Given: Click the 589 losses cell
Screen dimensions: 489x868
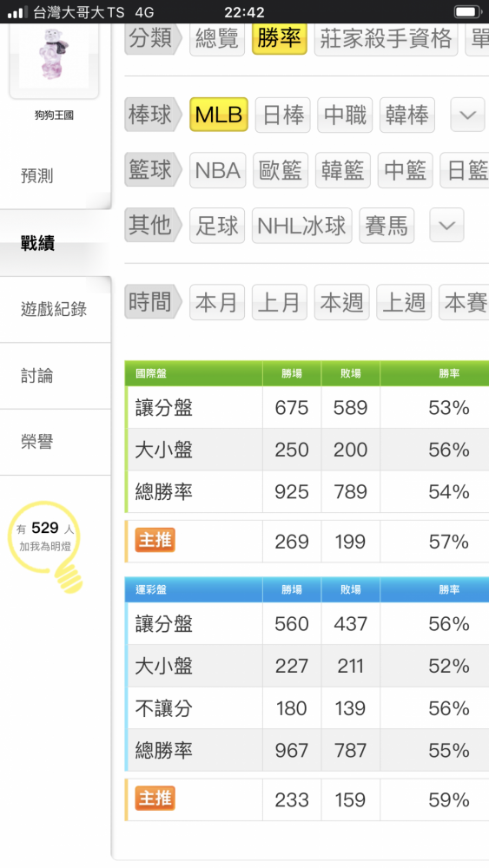Looking at the screenshot, I should click(x=351, y=407).
